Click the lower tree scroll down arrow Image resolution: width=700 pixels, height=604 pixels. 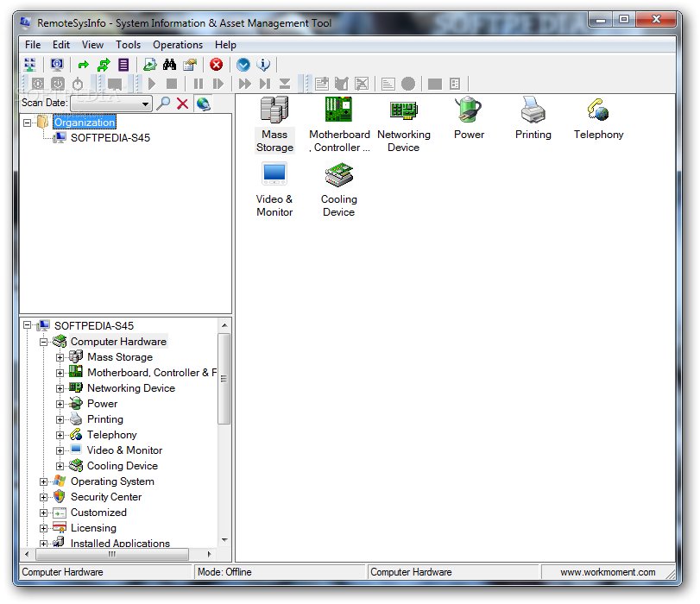(224, 540)
